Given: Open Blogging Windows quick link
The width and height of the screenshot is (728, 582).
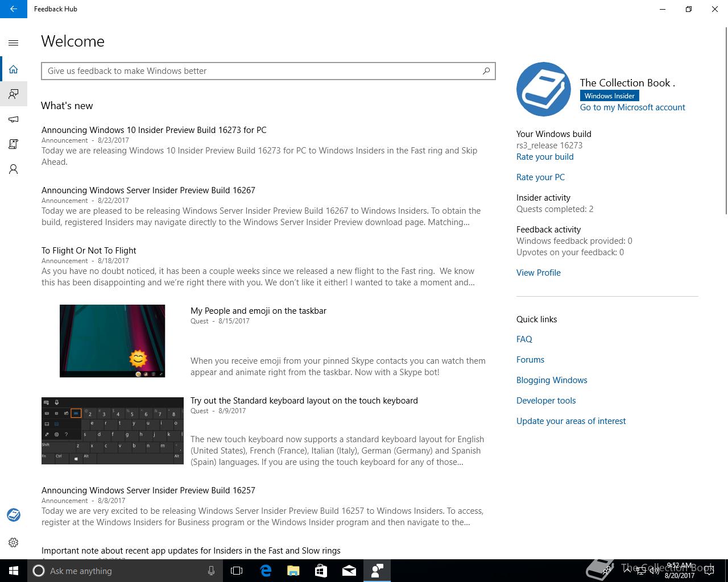Looking at the screenshot, I should (552, 380).
